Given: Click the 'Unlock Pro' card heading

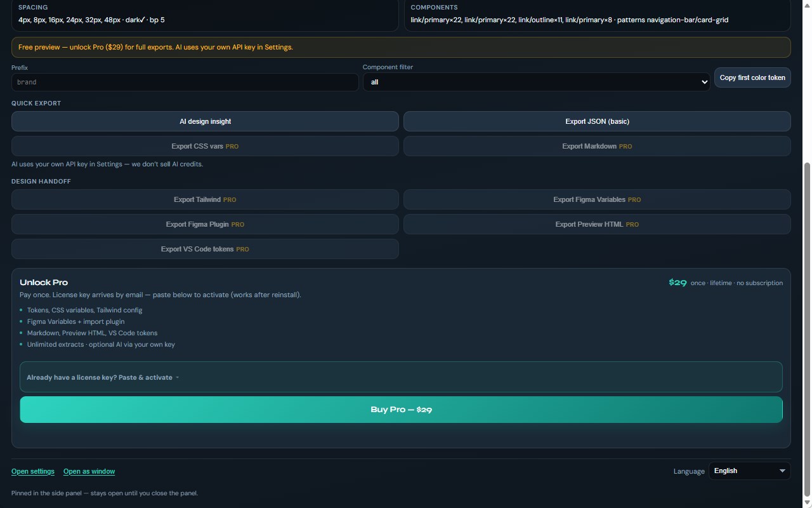Looking at the screenshot, I should (44, 283).
